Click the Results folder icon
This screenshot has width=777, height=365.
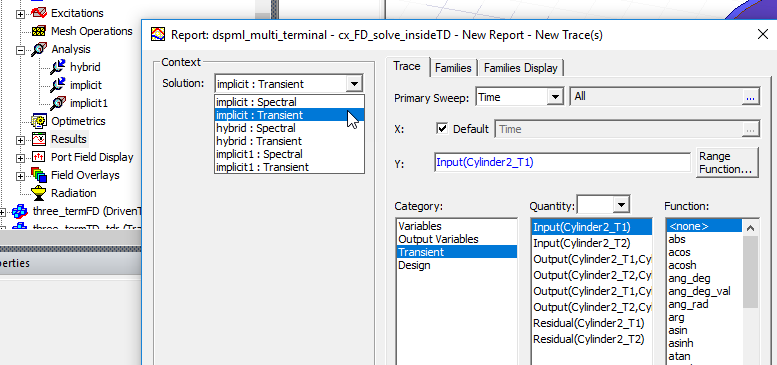(39, 139)
